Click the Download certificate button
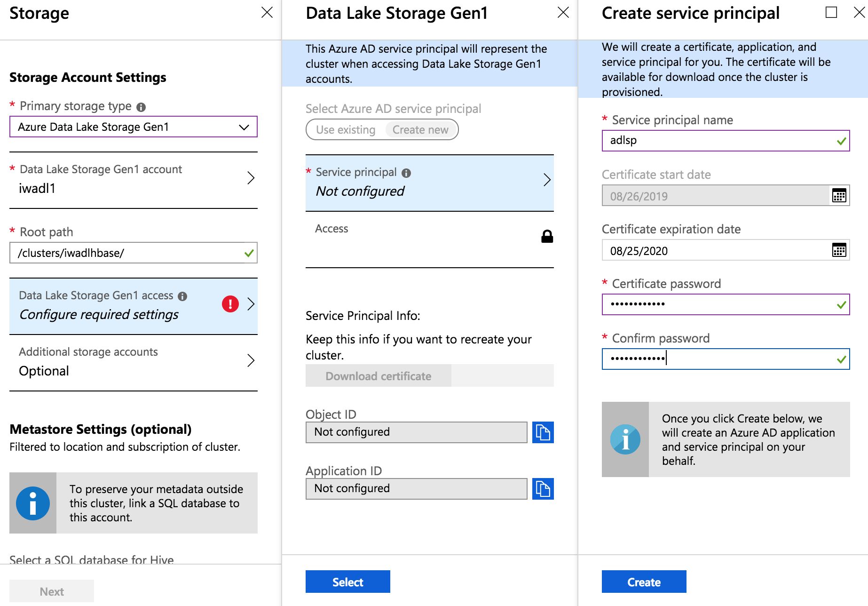 coord(379,376)
